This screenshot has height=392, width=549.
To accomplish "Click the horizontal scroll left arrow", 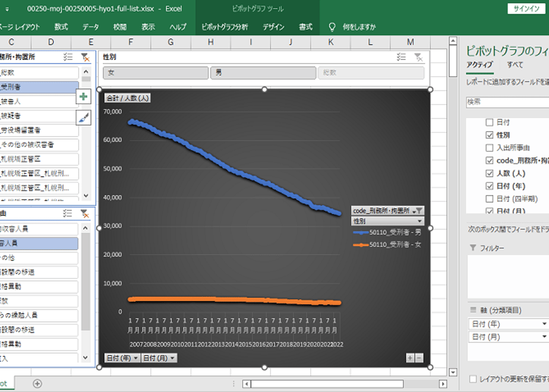I will 247,384.
